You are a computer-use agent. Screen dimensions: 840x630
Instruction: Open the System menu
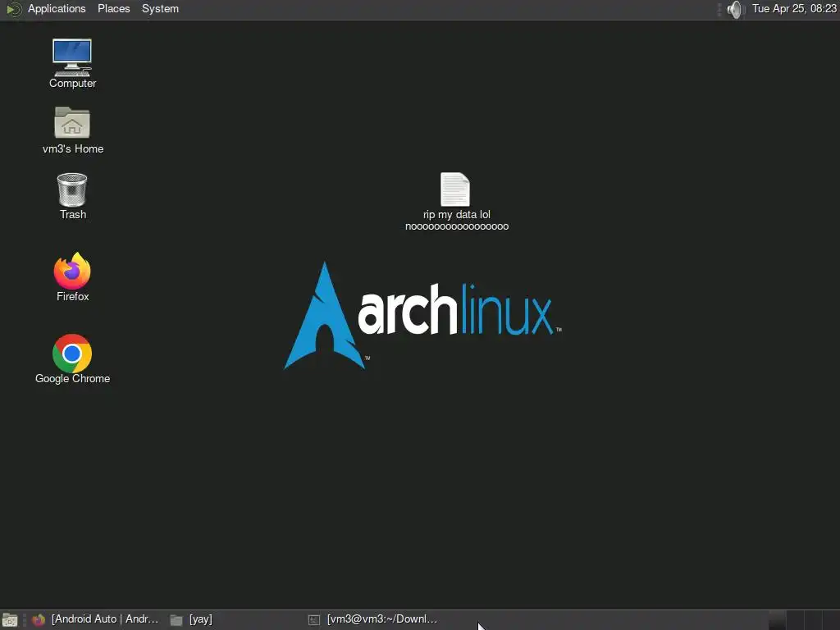pos(160,8)
